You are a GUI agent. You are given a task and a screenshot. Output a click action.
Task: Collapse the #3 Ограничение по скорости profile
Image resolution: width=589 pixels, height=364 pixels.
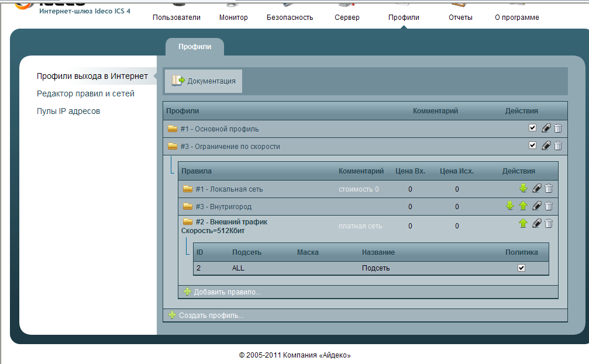pos(173,146)
